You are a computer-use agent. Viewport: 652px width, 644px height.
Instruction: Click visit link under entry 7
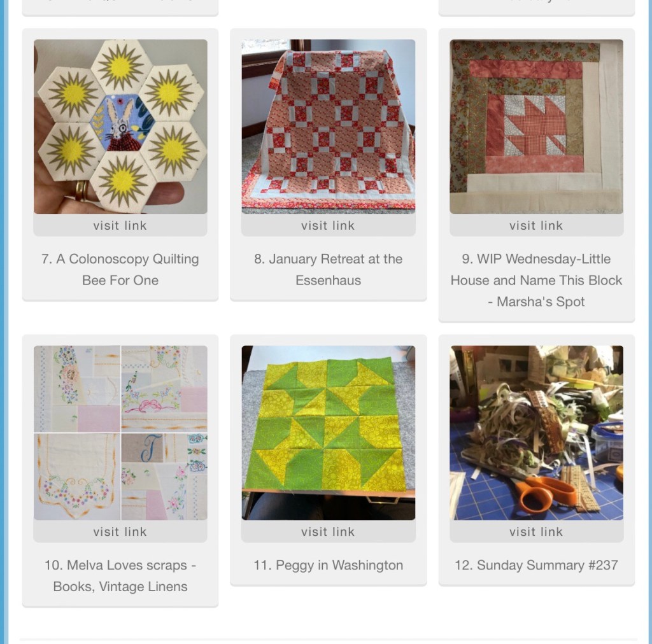pos(120,225)
